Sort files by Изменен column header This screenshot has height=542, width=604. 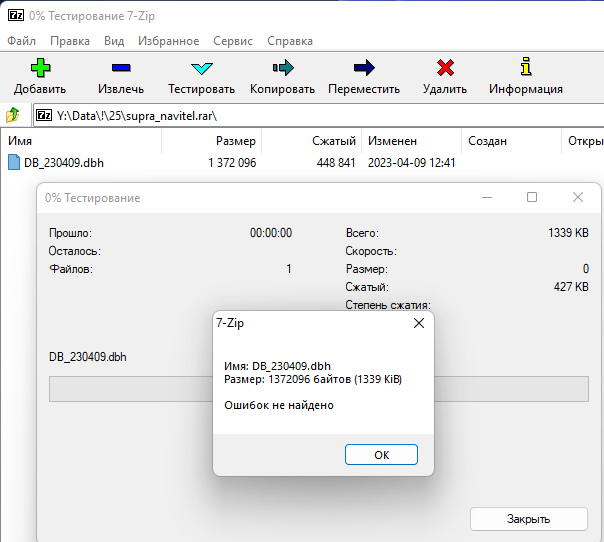click(392, 142)
